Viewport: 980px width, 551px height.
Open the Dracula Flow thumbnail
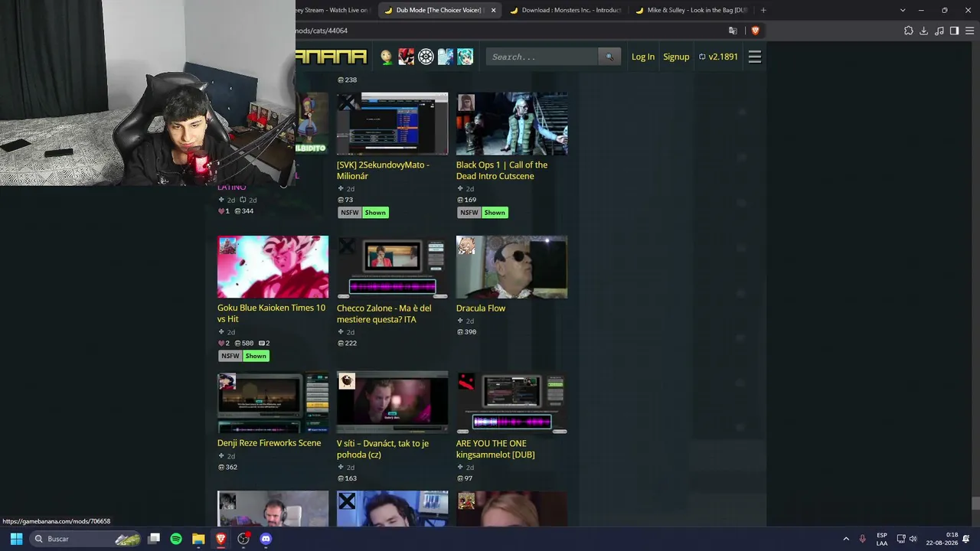(x=512, y=267)
